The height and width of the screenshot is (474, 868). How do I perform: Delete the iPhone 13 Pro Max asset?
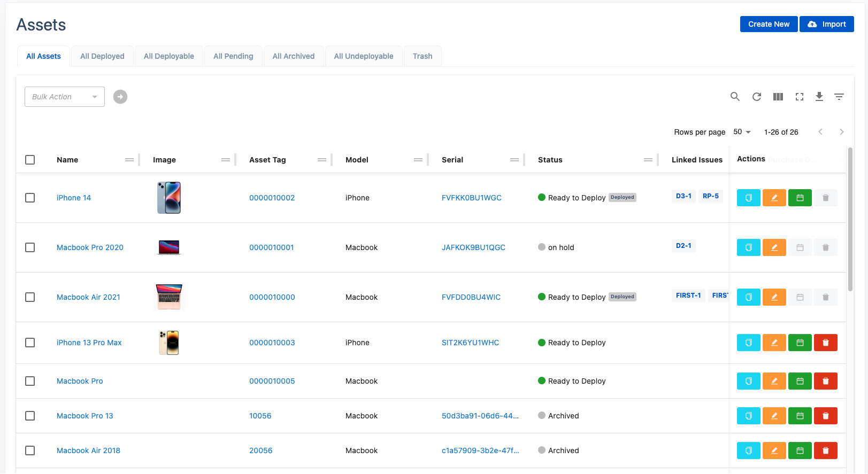(x=825, y=343)
